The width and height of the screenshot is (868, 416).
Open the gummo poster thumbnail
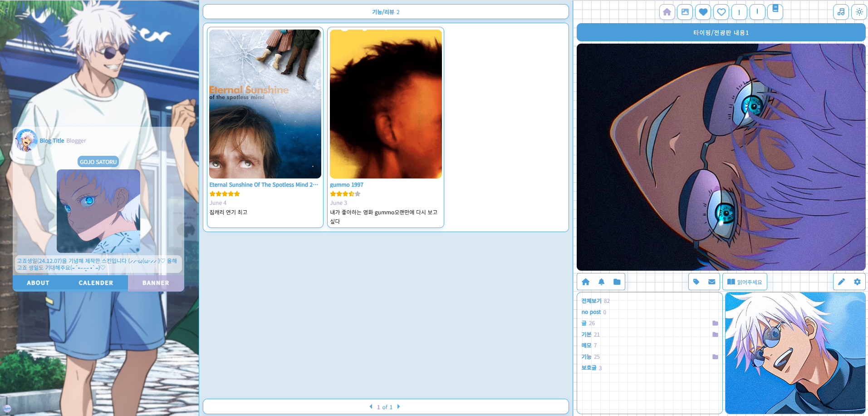[x=386, y=104]
